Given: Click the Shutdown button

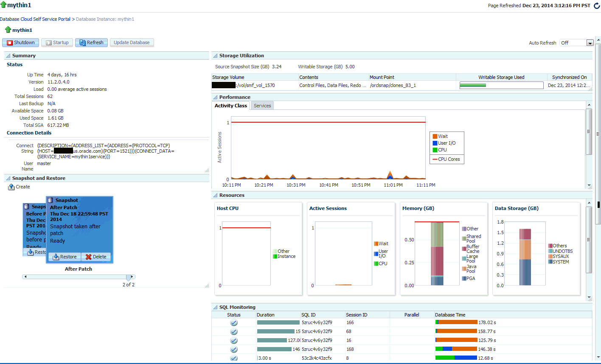Looking at the screenshot, I should [x=21, y=42].
